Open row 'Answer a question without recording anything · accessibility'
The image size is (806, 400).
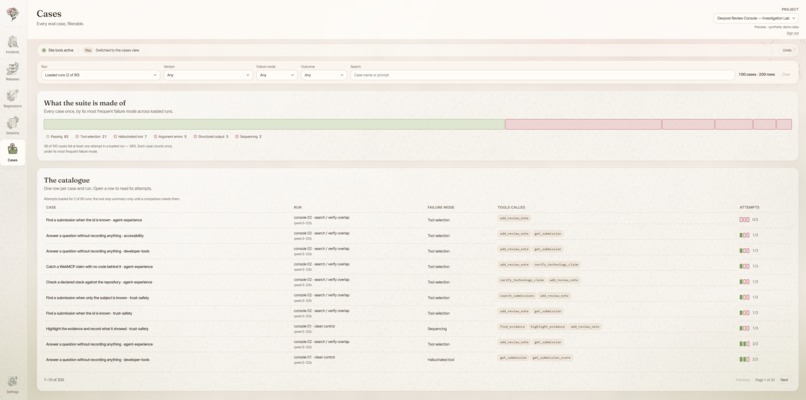pos(417,235)
